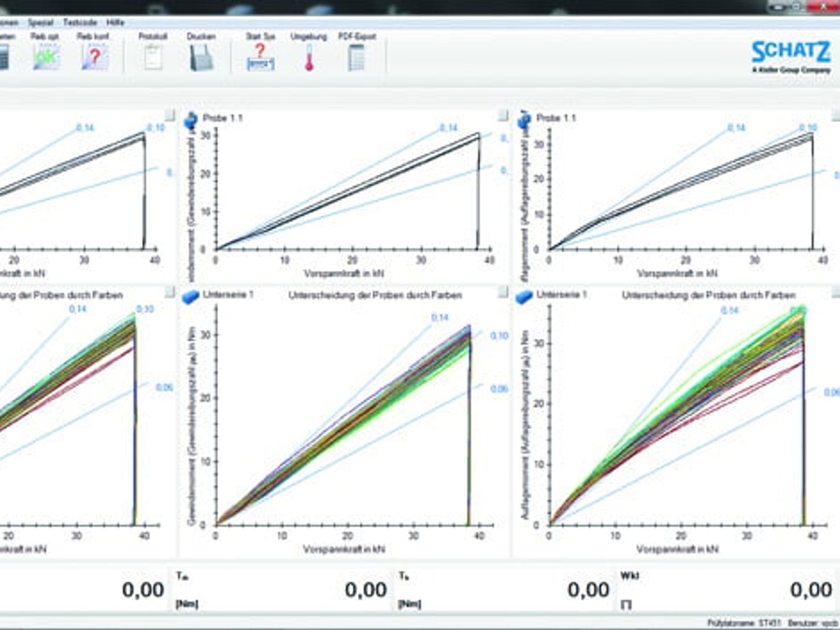Click the Wkl label in the bottom panel

630,576
